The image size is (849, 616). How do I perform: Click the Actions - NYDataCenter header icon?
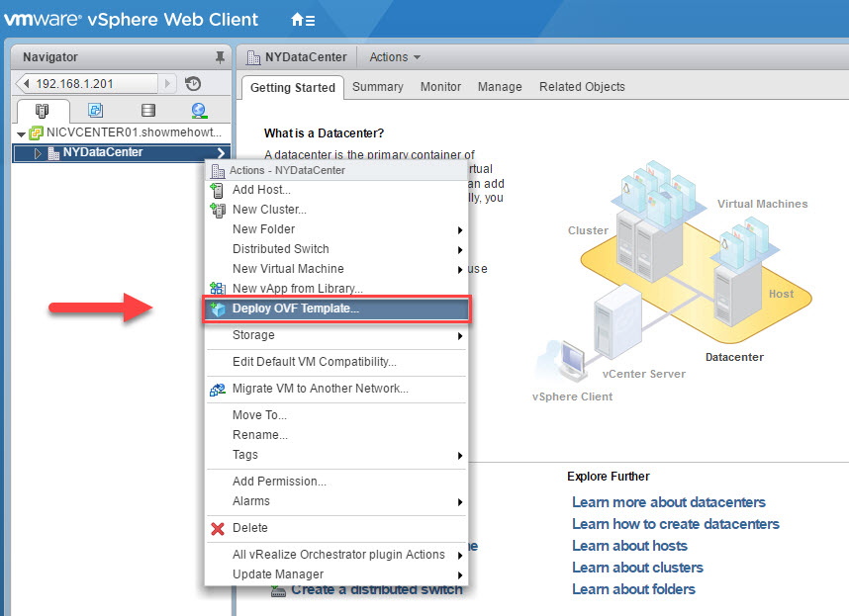(218, 171)
